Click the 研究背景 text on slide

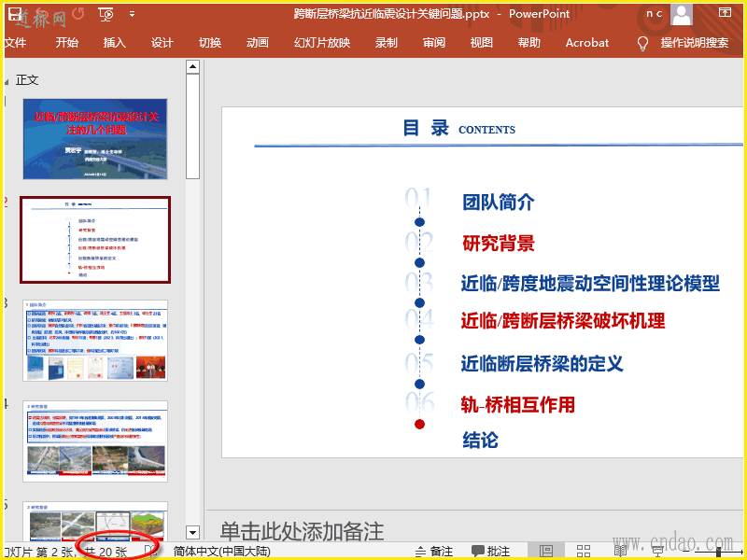[499, 243]
